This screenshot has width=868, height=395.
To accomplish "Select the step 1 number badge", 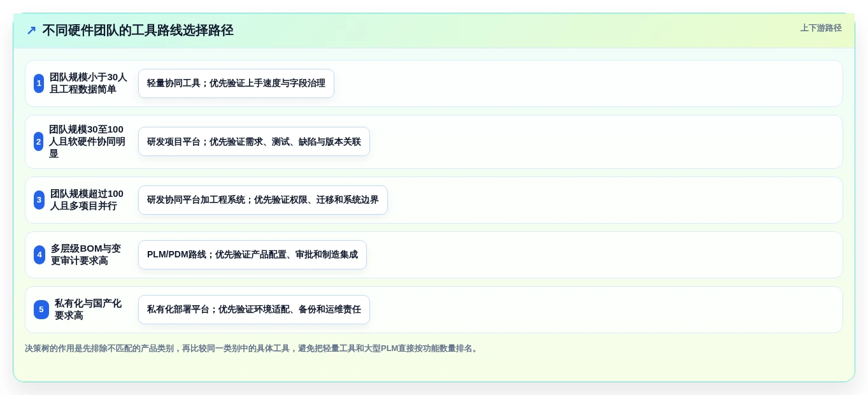I will (39, 83).
